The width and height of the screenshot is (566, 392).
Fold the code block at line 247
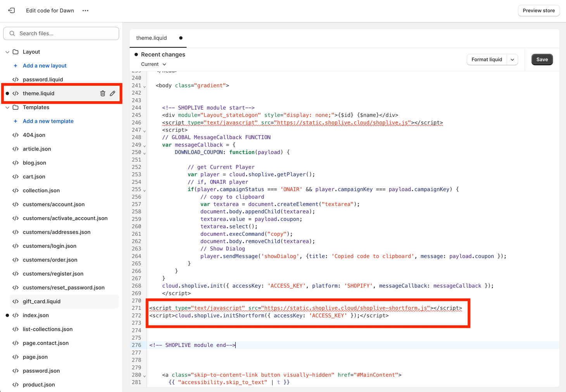point(145,131)
